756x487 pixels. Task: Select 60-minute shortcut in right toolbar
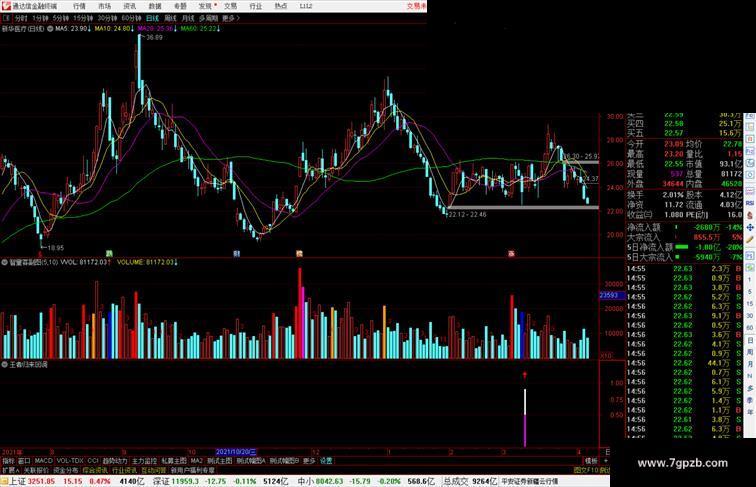[x=750, y=327]
